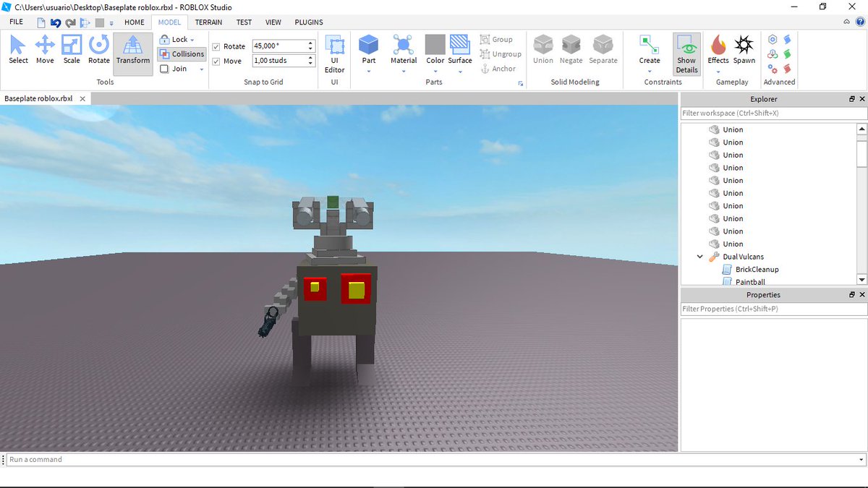The image size is (868, 488).
Task: Open the Material dropdown arrow
Action: 404,71
